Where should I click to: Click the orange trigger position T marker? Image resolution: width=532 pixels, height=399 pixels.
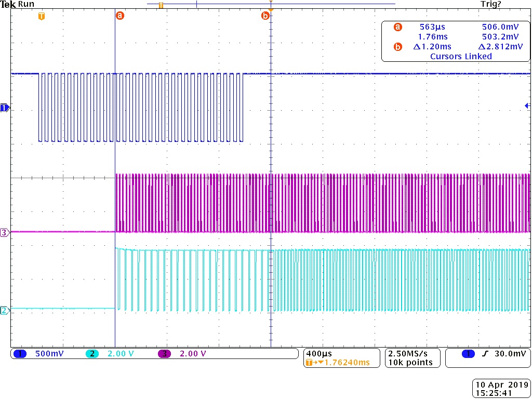pyautogui.click(x=42, y=16)
